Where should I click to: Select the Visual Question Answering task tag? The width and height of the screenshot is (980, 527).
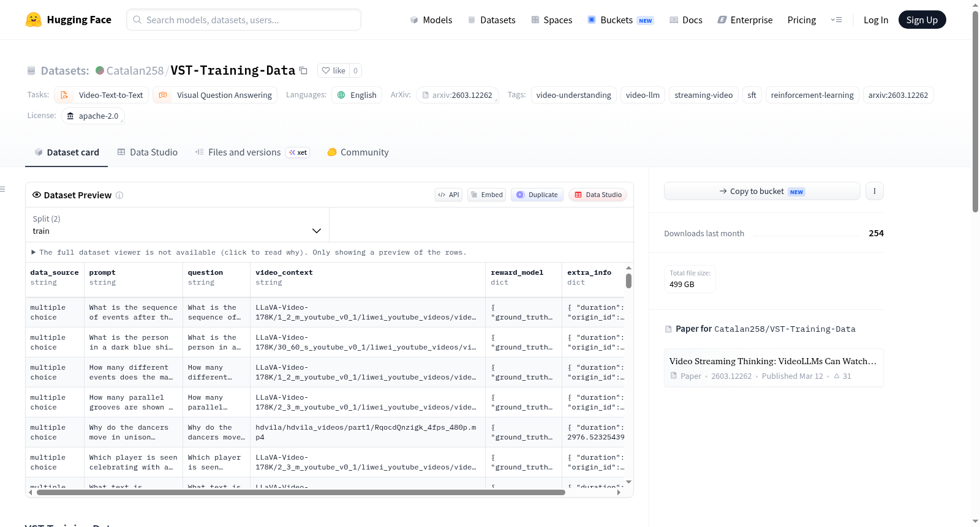(215, 95)
